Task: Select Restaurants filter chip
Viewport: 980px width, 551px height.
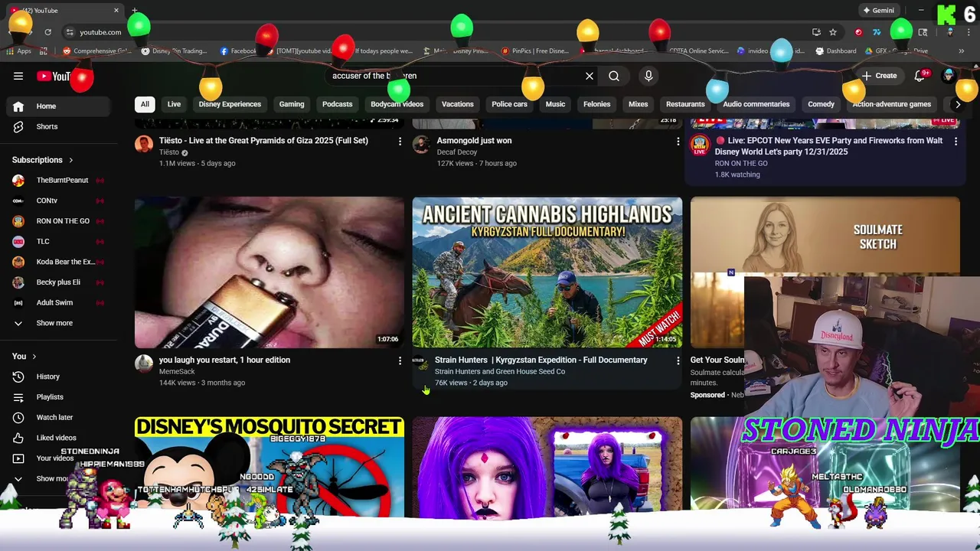Action: 685,104
